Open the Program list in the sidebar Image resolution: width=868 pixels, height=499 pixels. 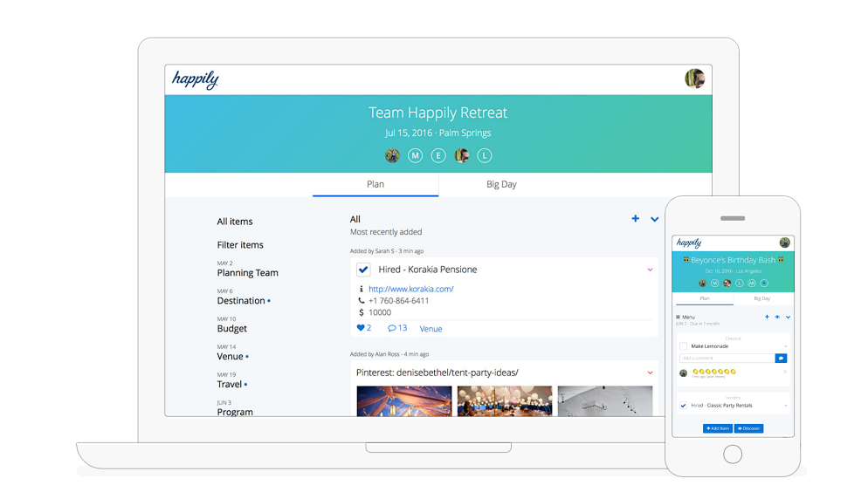coord(235,412)
